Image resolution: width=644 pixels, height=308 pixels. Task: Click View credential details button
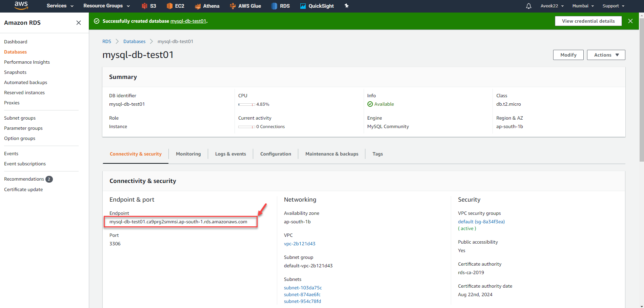click(x=588, y=21)
